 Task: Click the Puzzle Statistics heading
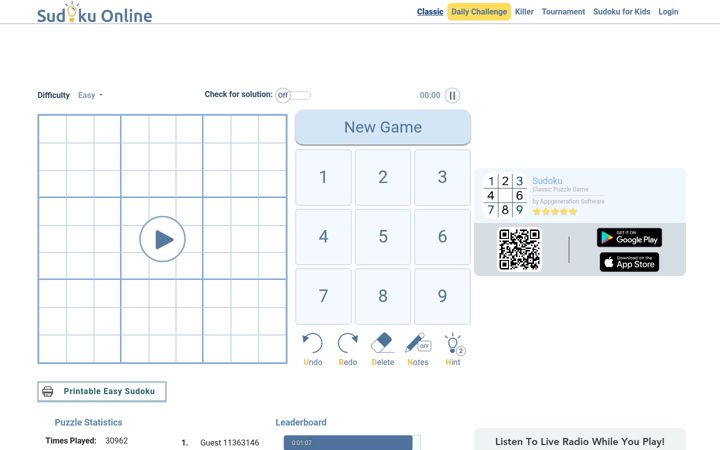coord(88,422)
